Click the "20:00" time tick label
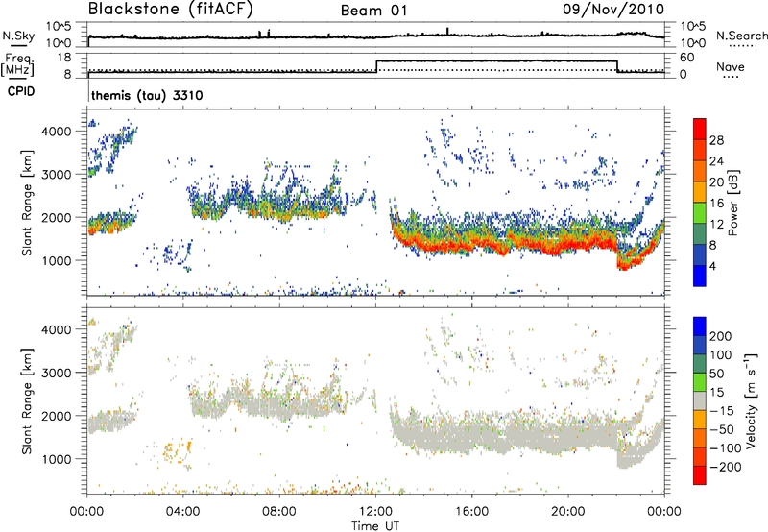The image size is (768, 532). pos(568,512)
